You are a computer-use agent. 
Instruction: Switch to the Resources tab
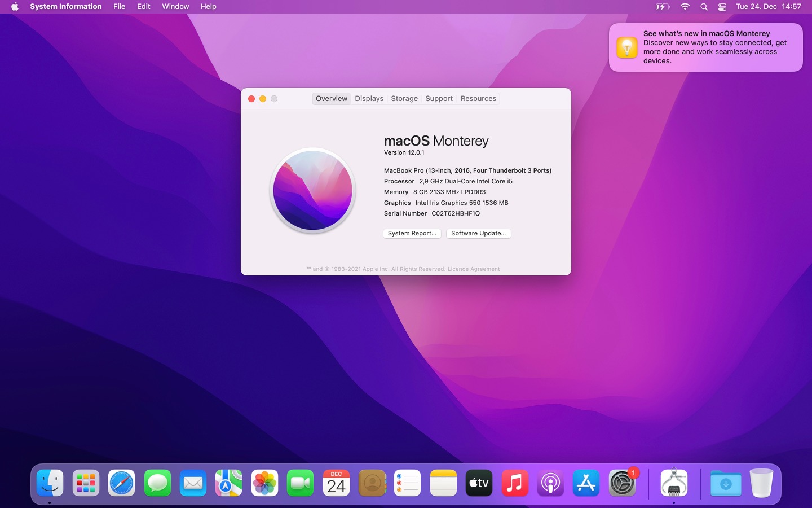click(x=478, y=98)
